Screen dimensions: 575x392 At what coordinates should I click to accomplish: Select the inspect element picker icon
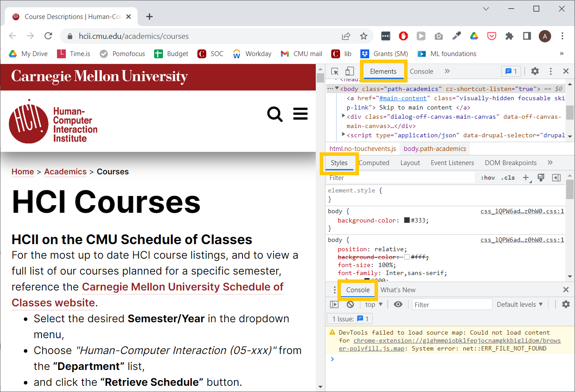tap(335, 72)
